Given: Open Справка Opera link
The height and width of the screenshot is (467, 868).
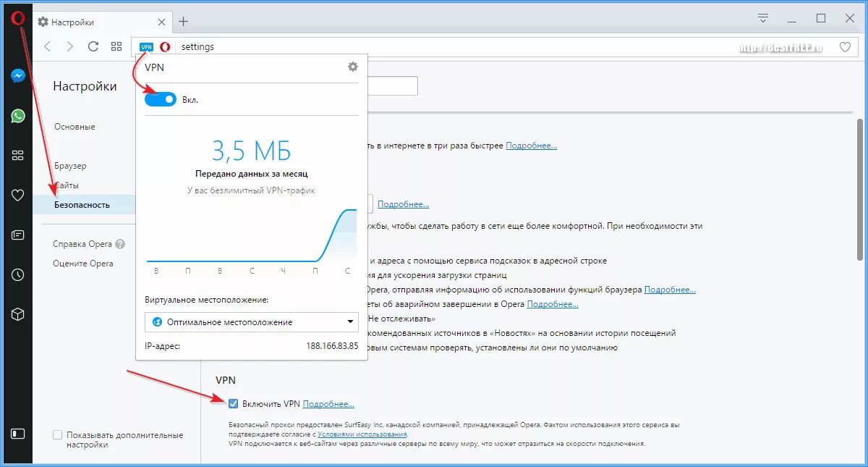Looking at the screenshot, I should pyautogui.click(x=82, y=244).
